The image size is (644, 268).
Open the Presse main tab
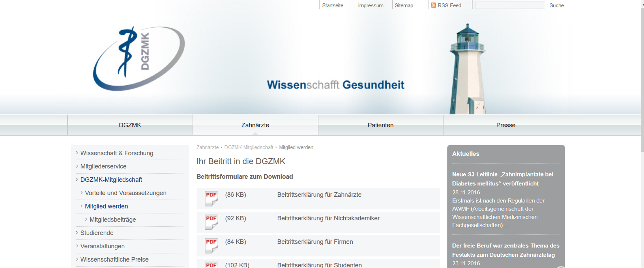pyautogui.click(x=506, y=125)
